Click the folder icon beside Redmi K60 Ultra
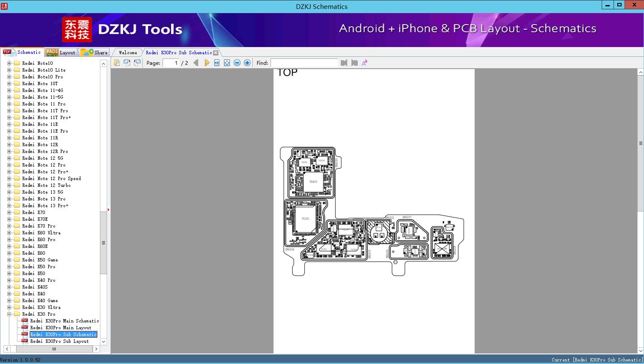644x364 pixels. pyautogui.click(x=17, y=233)
